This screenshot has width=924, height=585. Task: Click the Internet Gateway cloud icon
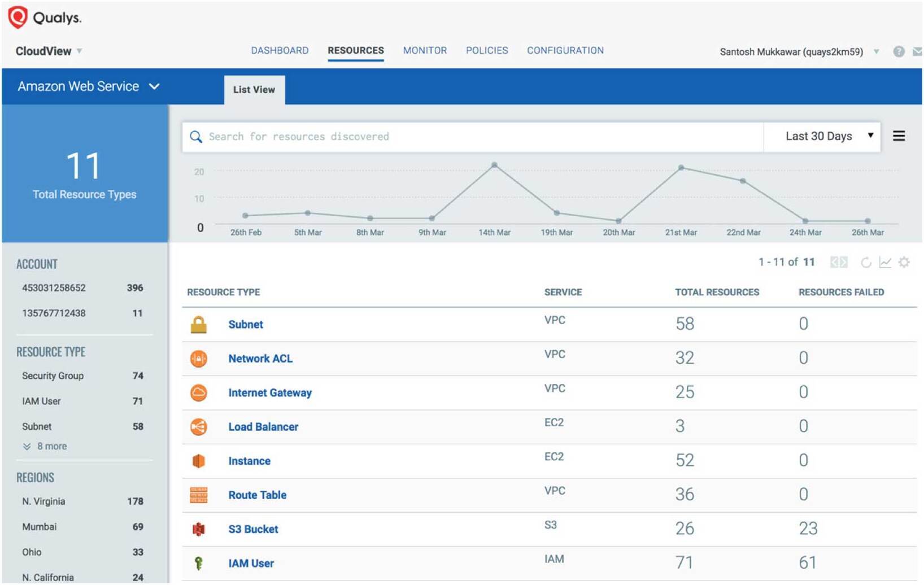(x=198, y=393)
